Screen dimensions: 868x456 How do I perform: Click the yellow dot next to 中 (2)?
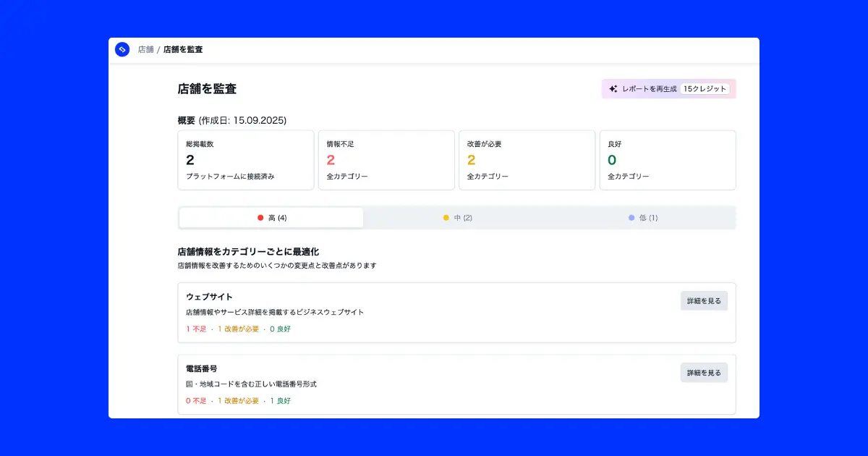[x=446, y=216]
